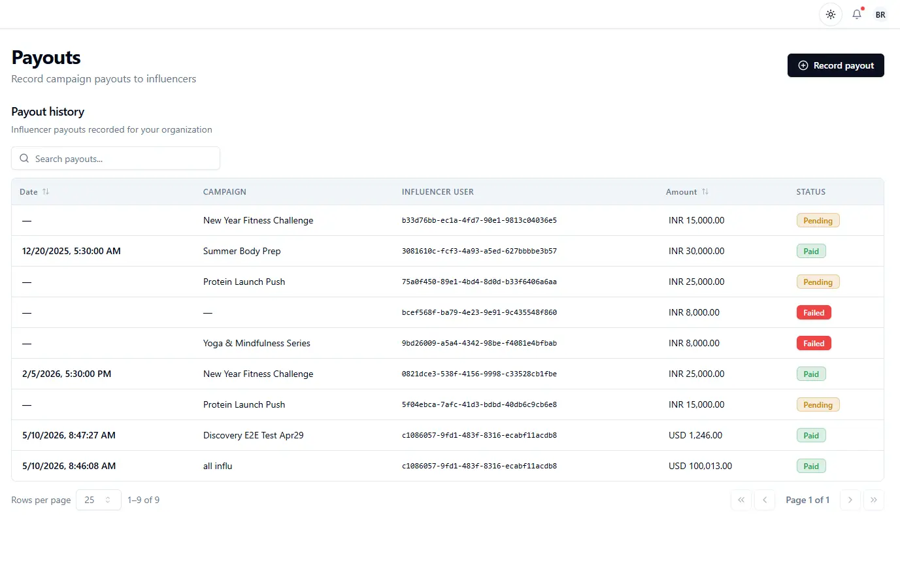The width and height of the screenshot is (900, 588).
Task: Select Discovery E2E Test Apr29 campaign cell
Action: [x=254, y=435]
